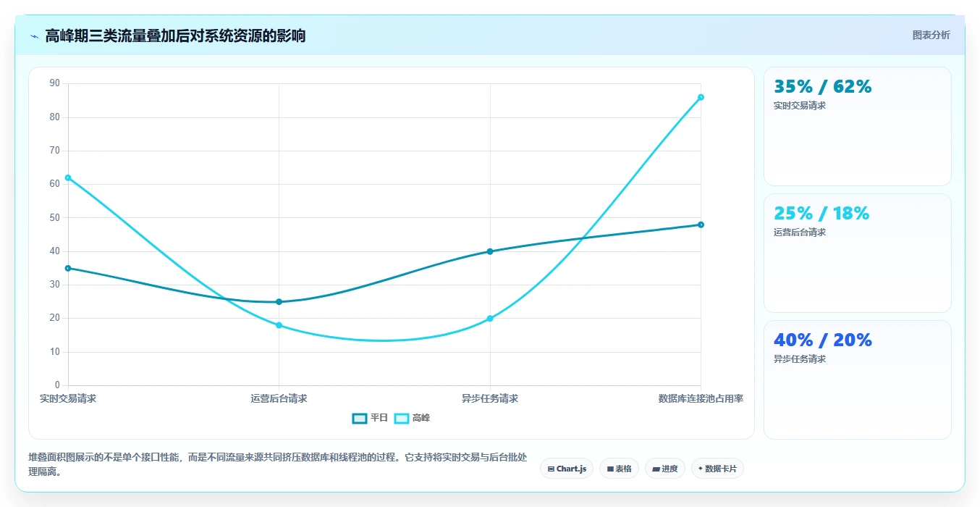The width and height of the screenshot is (980, 507).
Task: Click the lightning icon beside the title
Action: 34,36
